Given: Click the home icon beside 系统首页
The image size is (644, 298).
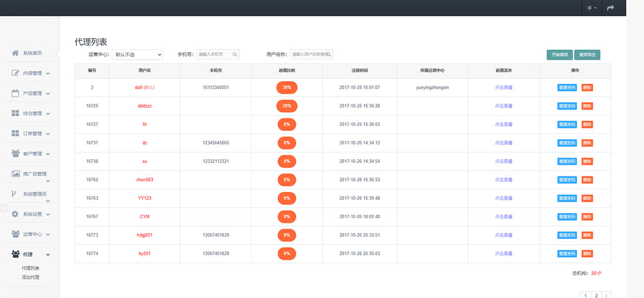Looking at the screenshot, I should point(15,53).
